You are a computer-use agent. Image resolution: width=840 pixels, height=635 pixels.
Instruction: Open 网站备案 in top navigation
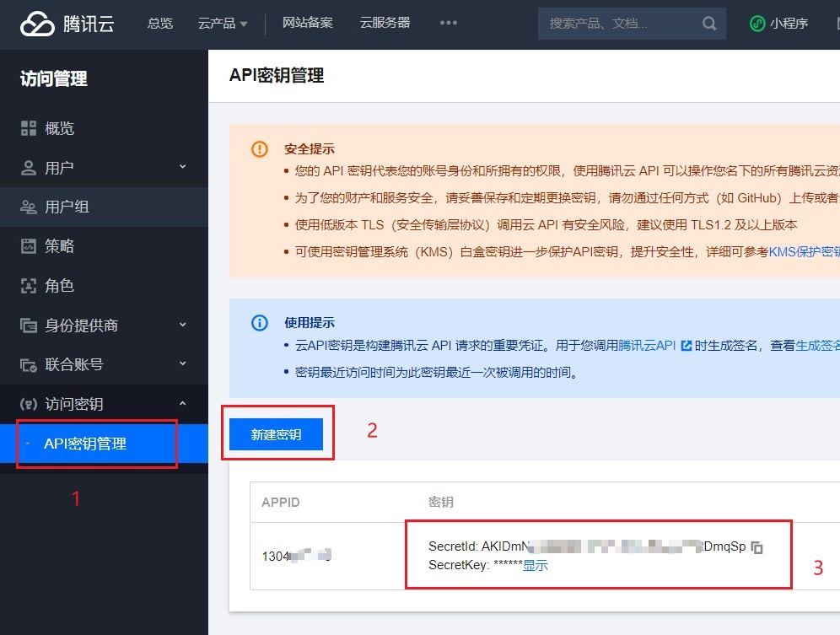[308, 23]
